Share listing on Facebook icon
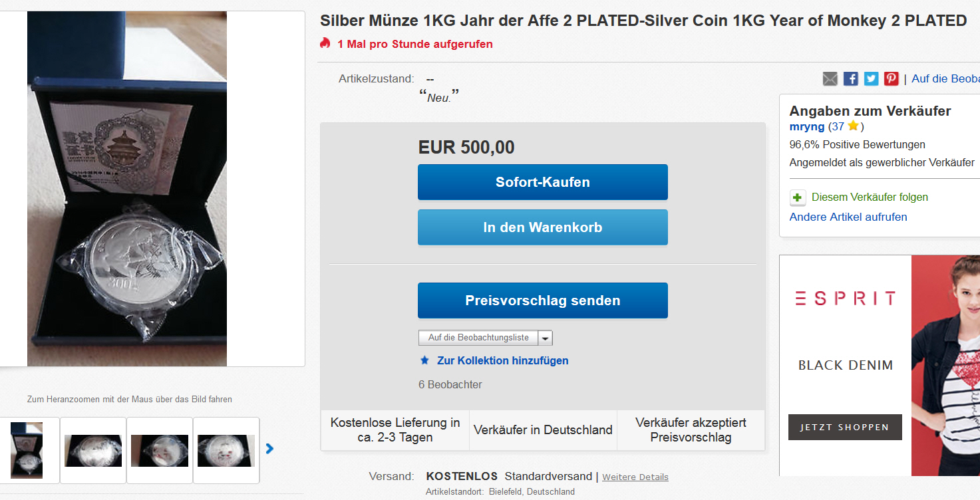Viewport: 980px width, 500px height. click(850, 79)
